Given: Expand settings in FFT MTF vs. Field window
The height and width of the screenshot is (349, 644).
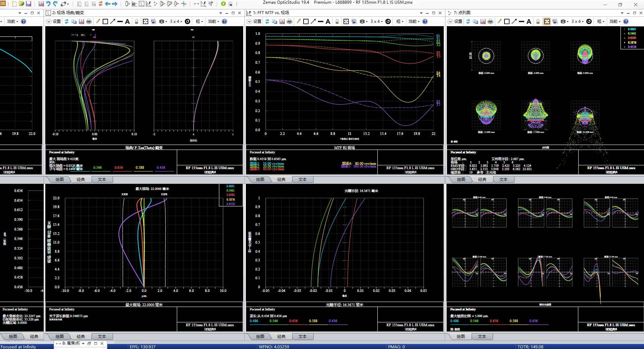Looking at the screenshot, I should click(x=254, y=21).
